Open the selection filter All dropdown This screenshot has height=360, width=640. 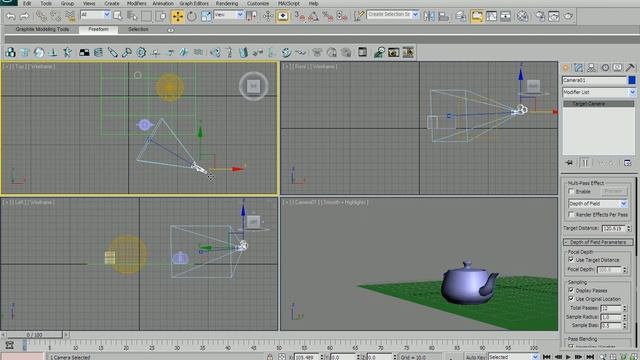(x=95, y=15)
